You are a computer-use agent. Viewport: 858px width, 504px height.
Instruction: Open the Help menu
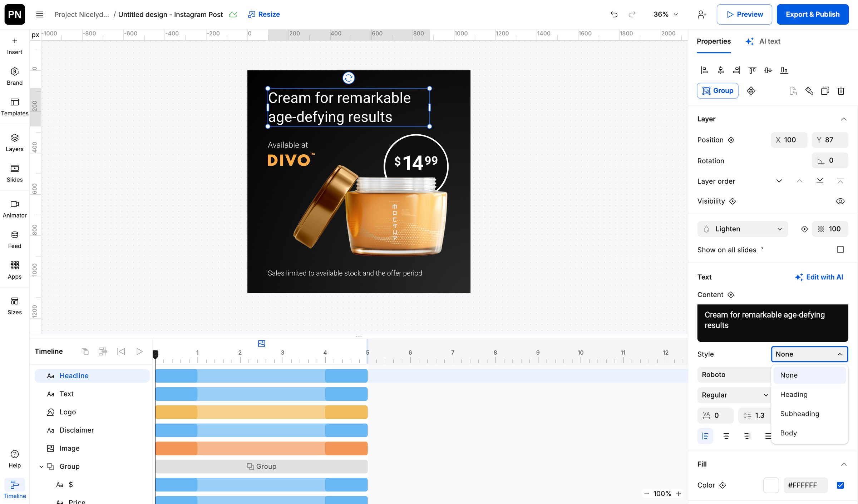(x=15, y=459)
